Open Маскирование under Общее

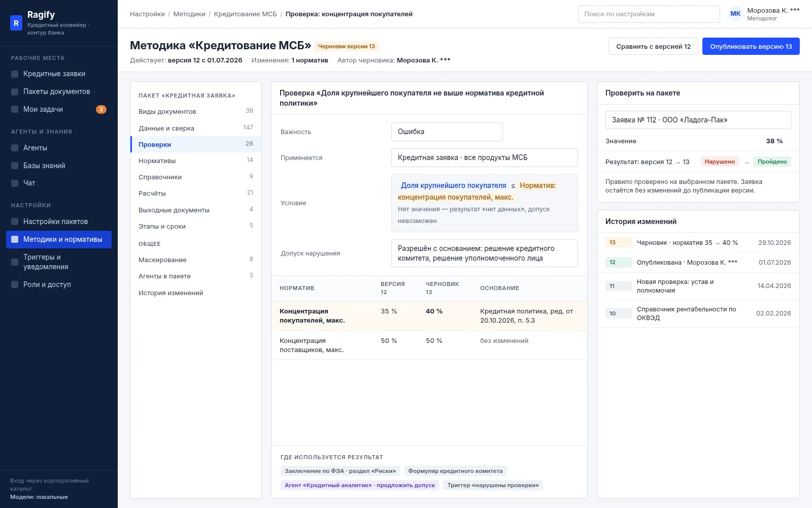coord(196,260)
